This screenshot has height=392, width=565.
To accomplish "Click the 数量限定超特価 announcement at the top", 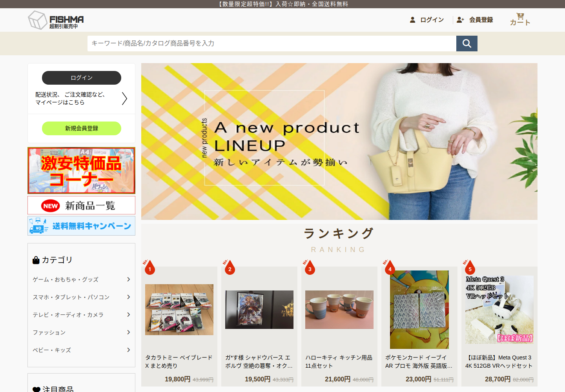I will point(282,4).
